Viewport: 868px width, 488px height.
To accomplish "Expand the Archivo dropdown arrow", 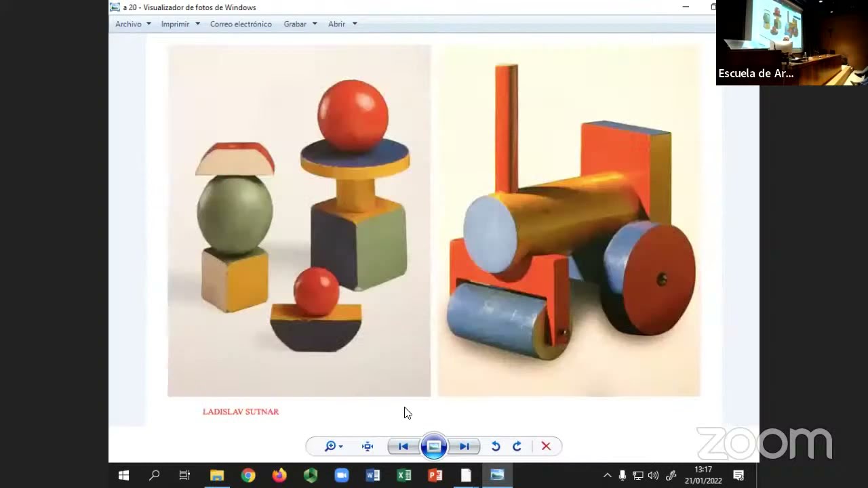I will click(149, 24).
